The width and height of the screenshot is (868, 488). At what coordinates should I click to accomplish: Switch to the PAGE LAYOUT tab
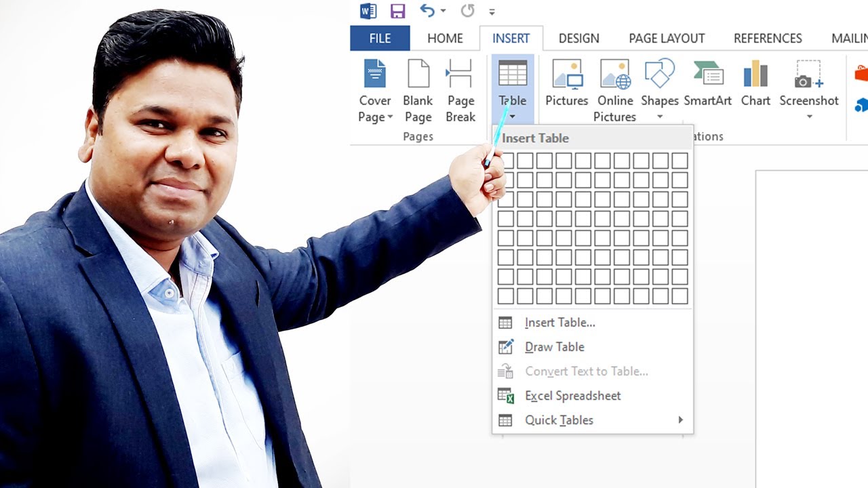tap(666, 38)
